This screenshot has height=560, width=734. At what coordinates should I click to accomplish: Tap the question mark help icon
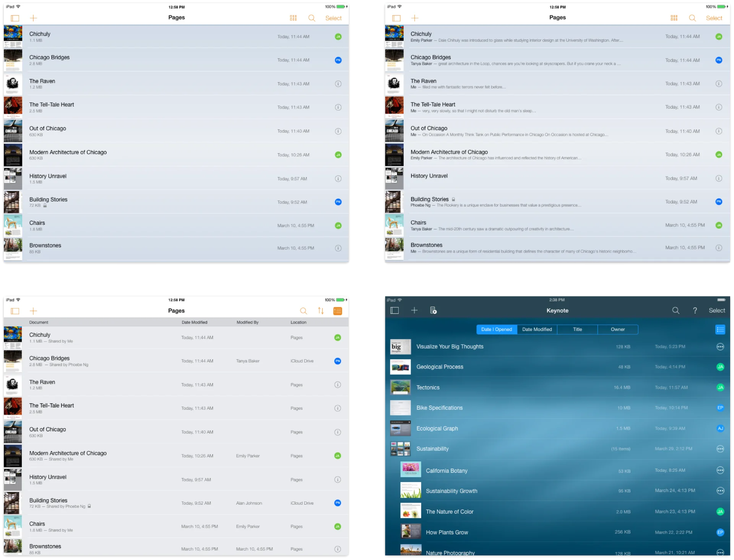click(695, 310)
